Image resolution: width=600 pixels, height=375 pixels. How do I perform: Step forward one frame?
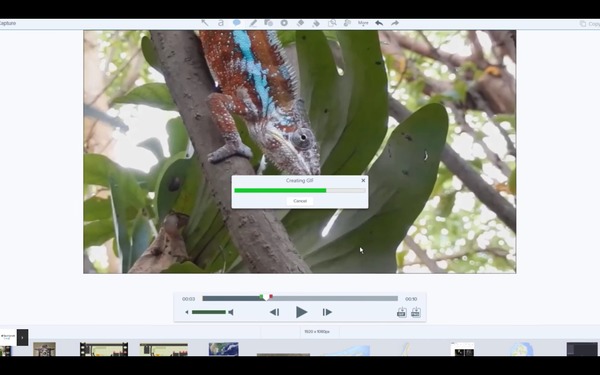327,312
